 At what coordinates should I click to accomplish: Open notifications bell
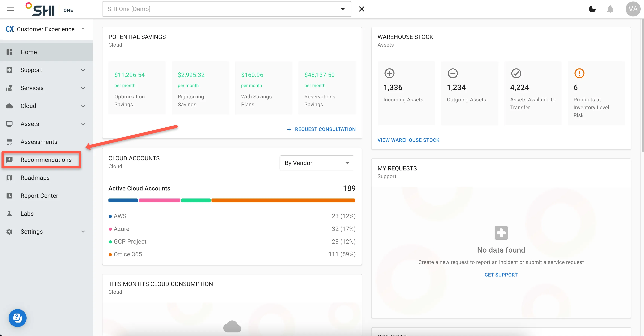click(x=610, y=9)
